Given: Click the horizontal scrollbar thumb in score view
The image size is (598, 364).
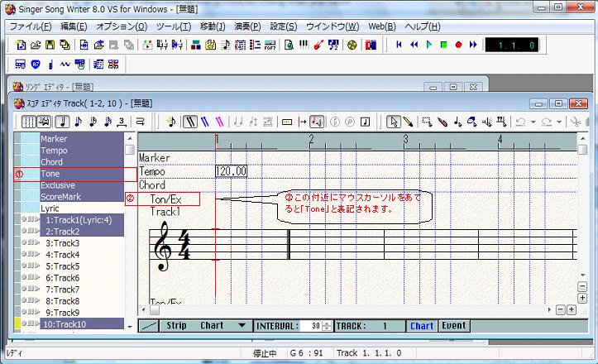Looking at the screenshot, I should point(154,310).
